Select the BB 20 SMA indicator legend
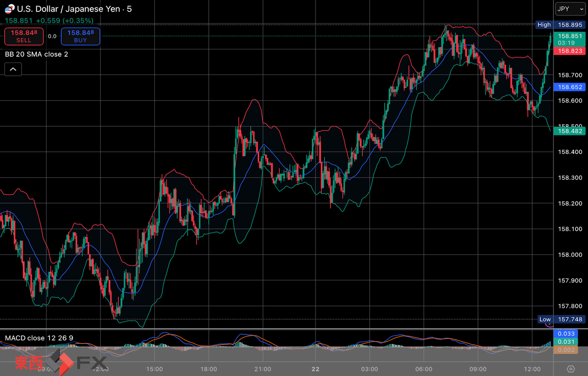 [x=36, y=54]
